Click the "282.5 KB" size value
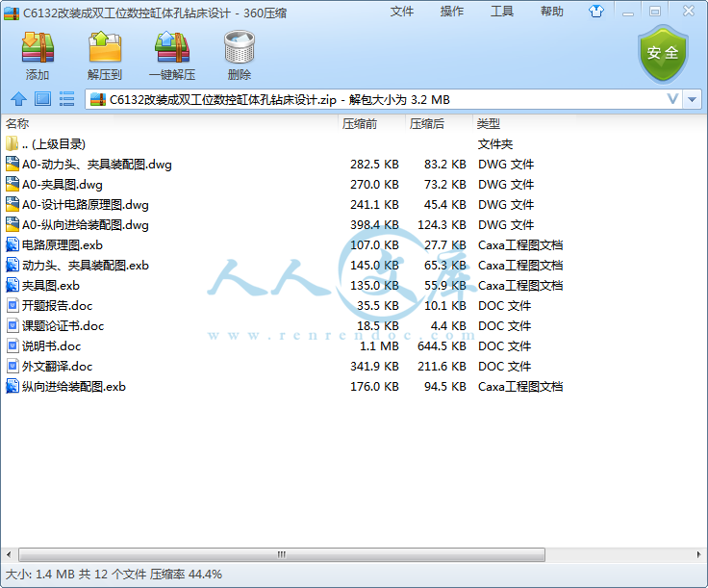Viewport: 708px width, 588px height. [x=374, y=165]
